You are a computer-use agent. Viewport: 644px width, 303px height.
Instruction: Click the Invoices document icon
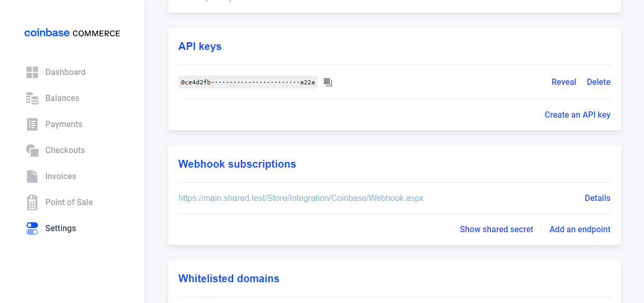click(32, 176)
